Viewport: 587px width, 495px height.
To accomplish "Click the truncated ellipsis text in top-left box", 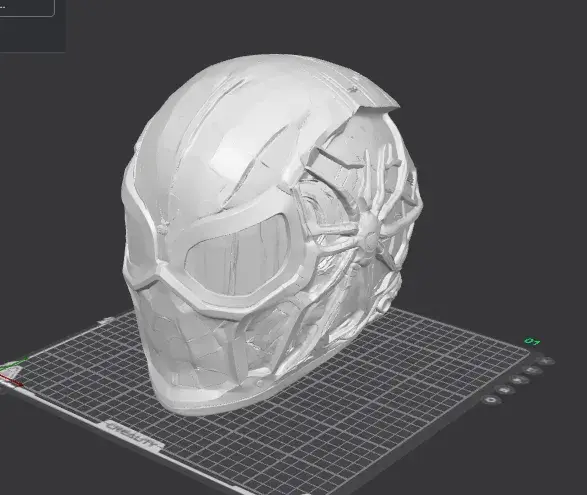I will coord(3,6).
